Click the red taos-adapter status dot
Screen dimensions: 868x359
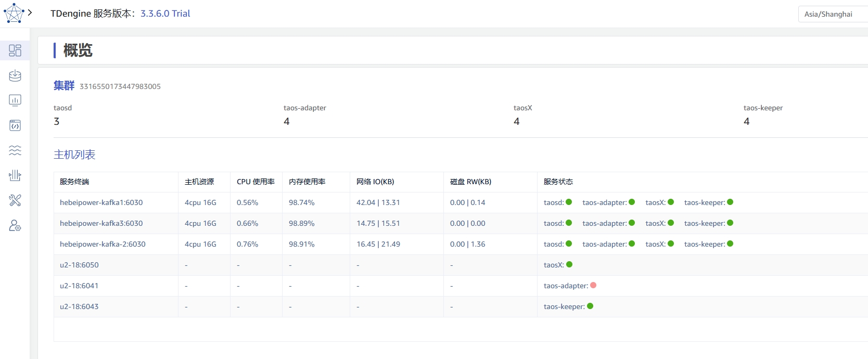point(593,285)
